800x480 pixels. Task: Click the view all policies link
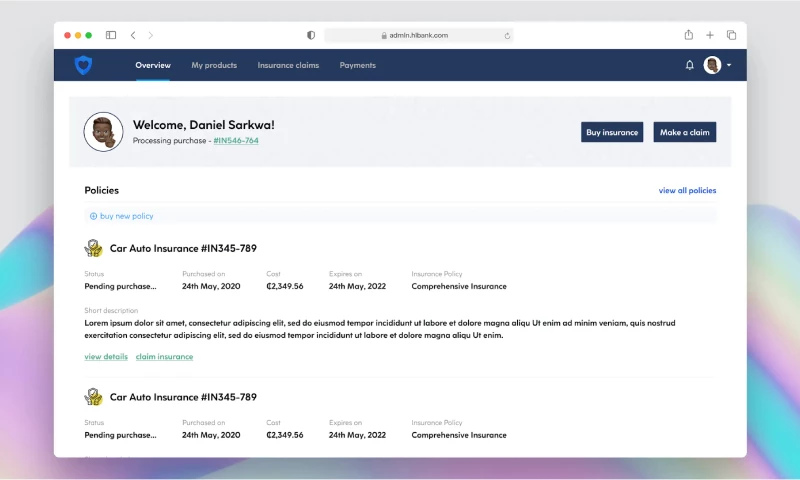(687, 190)
